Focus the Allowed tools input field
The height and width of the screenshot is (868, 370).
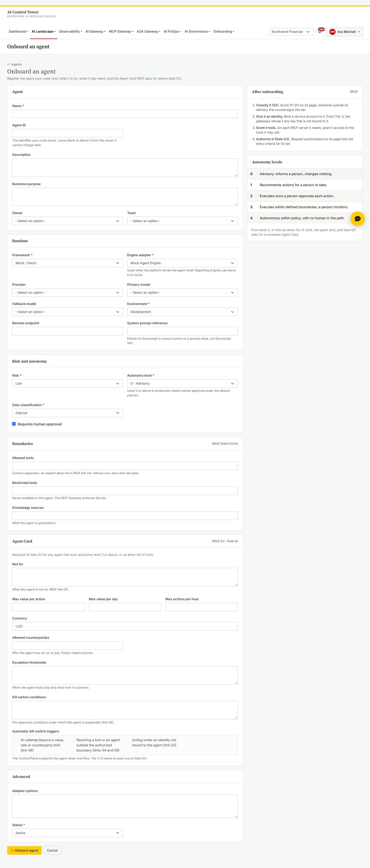[x=125, y=466]
